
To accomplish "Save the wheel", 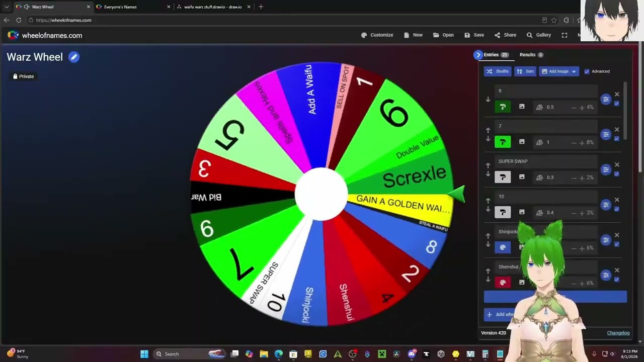I will (474, 35).
